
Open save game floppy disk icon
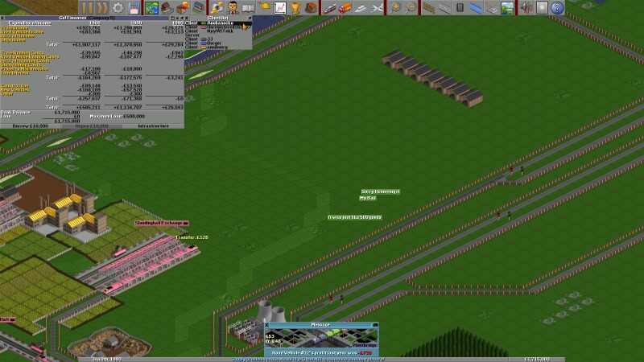pyautogui.click(x=134, y=7)
